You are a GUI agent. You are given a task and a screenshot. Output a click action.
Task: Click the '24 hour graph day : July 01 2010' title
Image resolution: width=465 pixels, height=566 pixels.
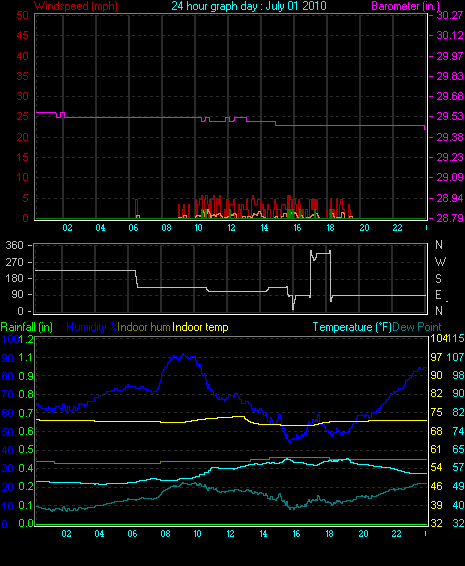point(249,6)
